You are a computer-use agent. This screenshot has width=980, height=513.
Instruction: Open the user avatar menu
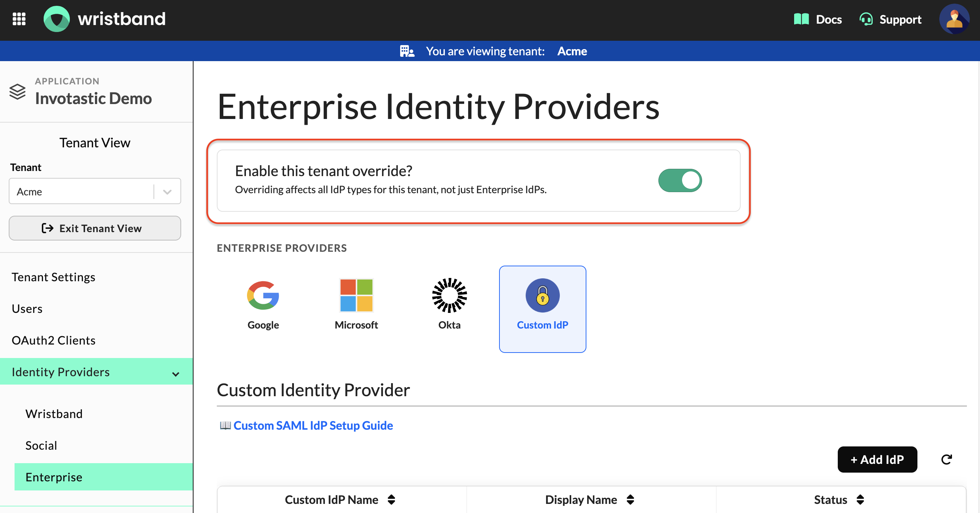click(x=954, y=19)
